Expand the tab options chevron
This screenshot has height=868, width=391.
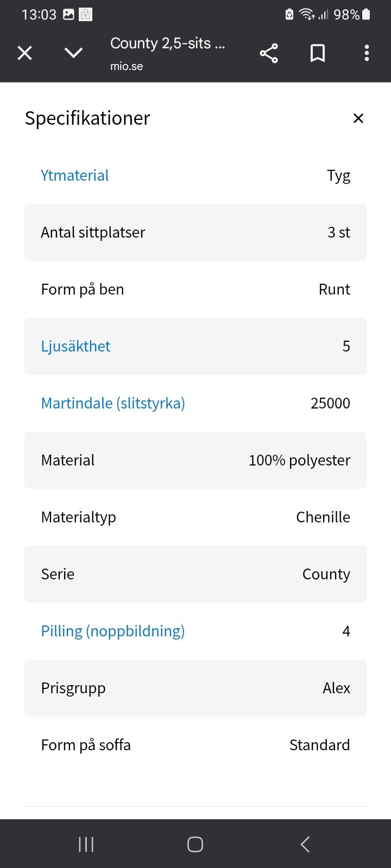click(73, 53)
